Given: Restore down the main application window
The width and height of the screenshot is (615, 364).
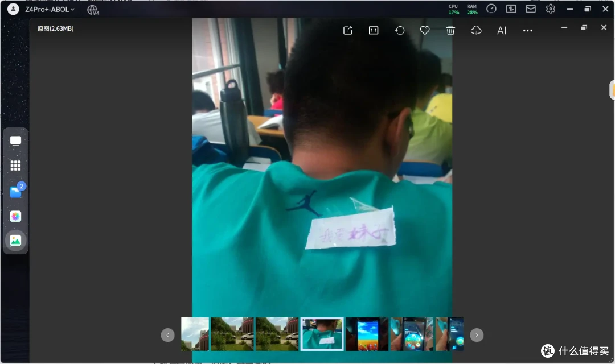Looking at the screenshot, I should coord(588,9).
